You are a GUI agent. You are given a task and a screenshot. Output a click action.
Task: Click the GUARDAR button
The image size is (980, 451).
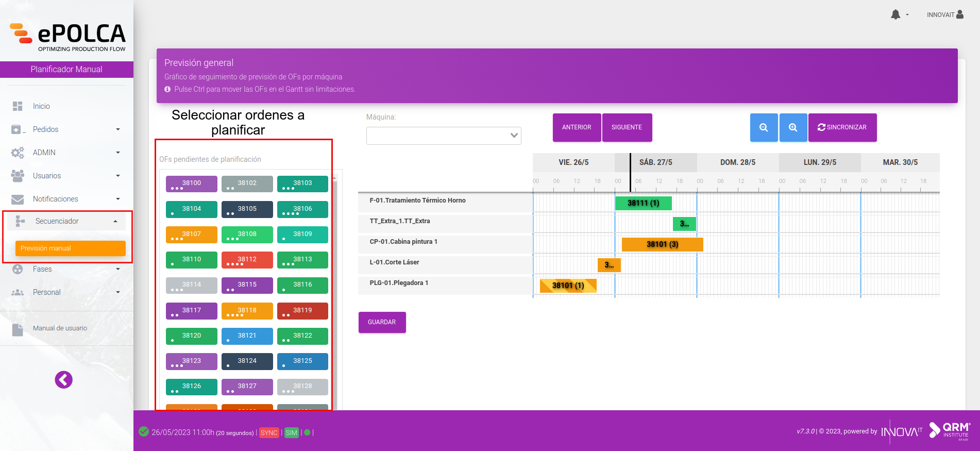382,322
